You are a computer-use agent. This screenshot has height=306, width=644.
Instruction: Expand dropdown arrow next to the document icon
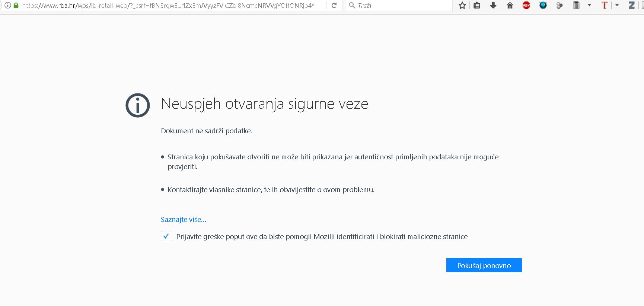tap(589, 6)
